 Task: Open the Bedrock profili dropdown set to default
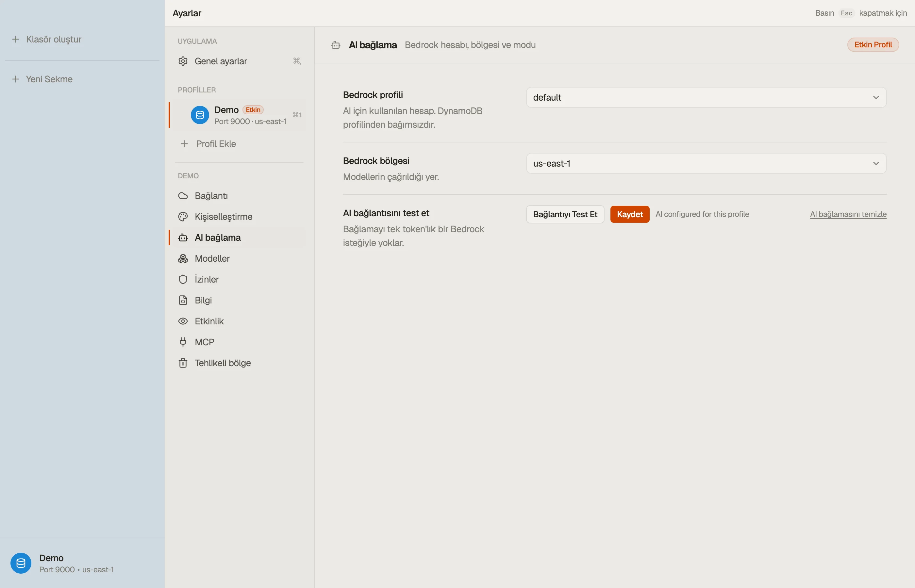706,97
